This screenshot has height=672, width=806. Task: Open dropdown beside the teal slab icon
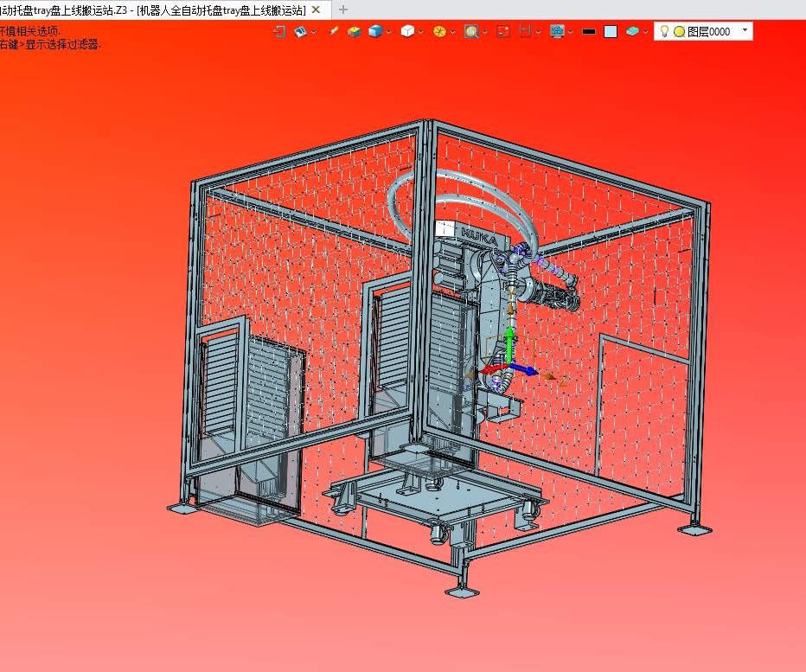click(646, 32)
